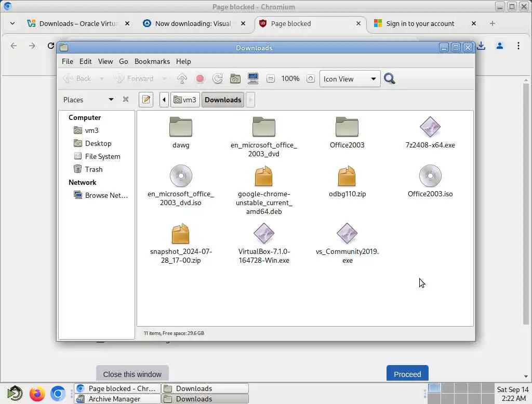Click the Proceed button
The height and width of the screenshot is (404, 532).
(407, 374)
